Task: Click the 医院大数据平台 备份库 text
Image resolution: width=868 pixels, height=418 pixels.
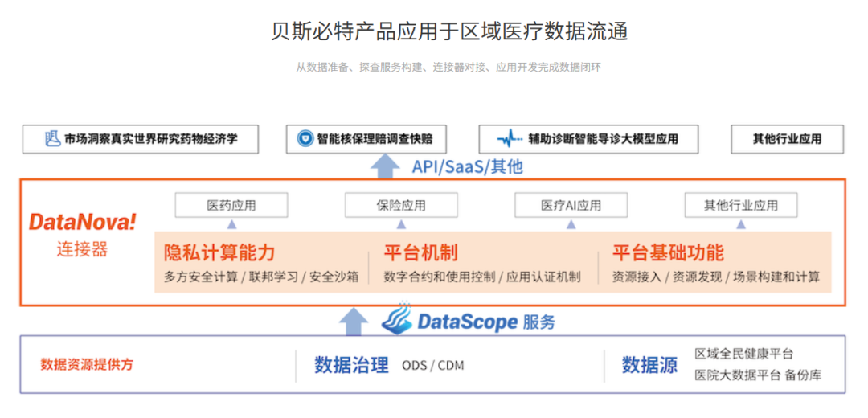Action: pos(759,375)
